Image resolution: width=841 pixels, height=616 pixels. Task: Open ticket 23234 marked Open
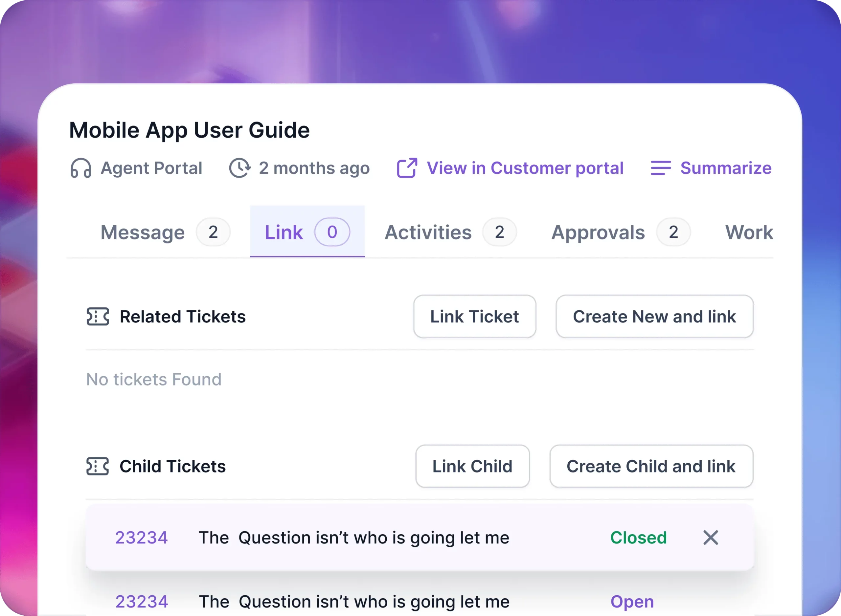(142, 601)
